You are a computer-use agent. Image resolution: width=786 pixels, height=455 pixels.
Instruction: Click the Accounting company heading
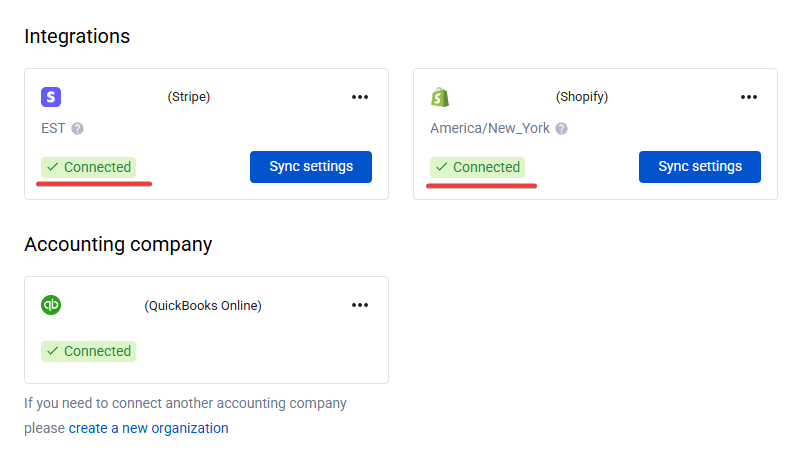click(x=118, y=244)
